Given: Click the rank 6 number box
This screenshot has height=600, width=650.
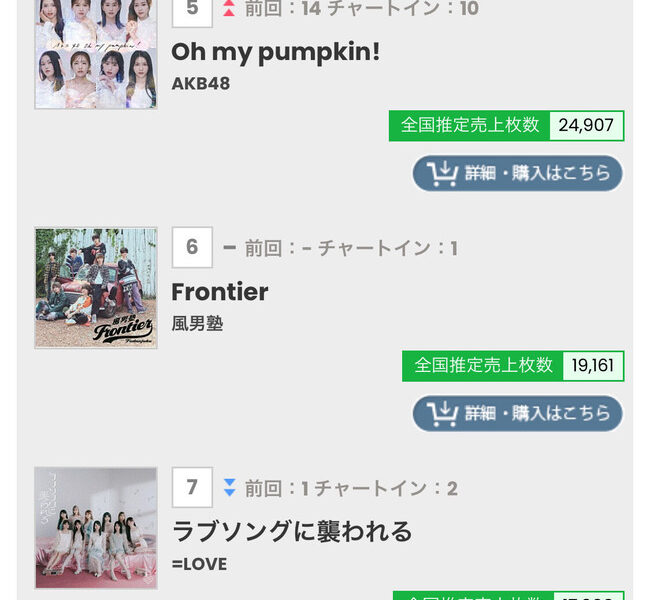Looking at the screenshot, I should pyautogui.click(x=192, y=247).
